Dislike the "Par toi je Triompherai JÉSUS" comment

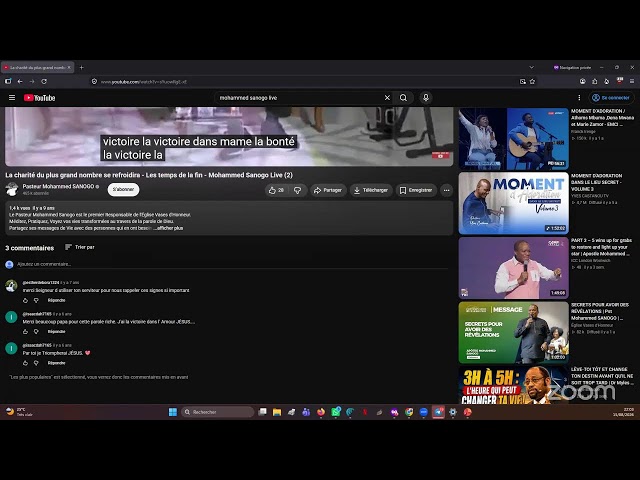coord(36,363)
